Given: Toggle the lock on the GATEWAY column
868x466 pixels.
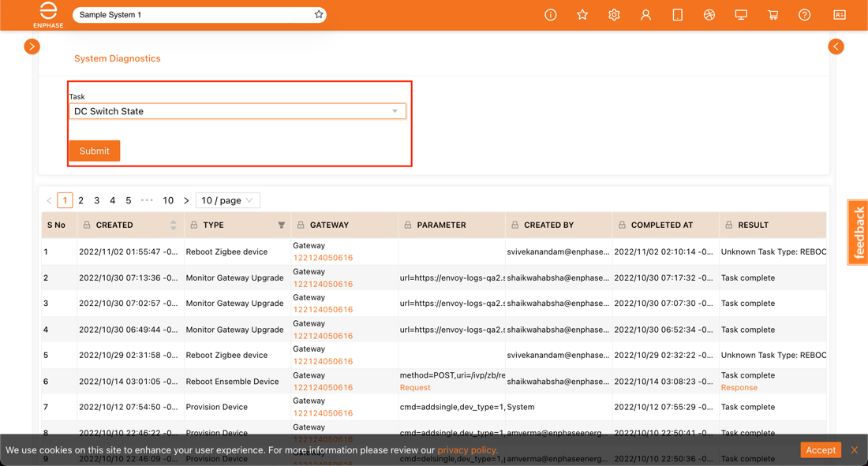Looking at the screenshot, I should (301, 225).
